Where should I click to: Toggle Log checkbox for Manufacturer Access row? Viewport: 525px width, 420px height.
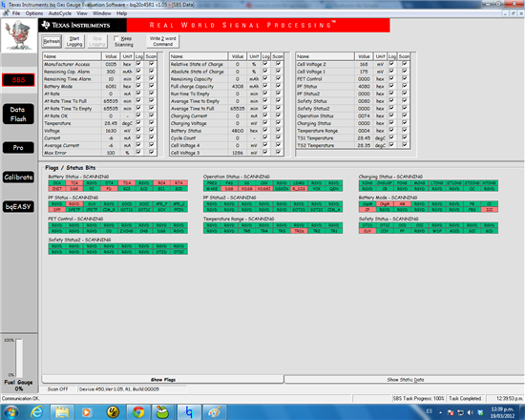pos(138,64)
